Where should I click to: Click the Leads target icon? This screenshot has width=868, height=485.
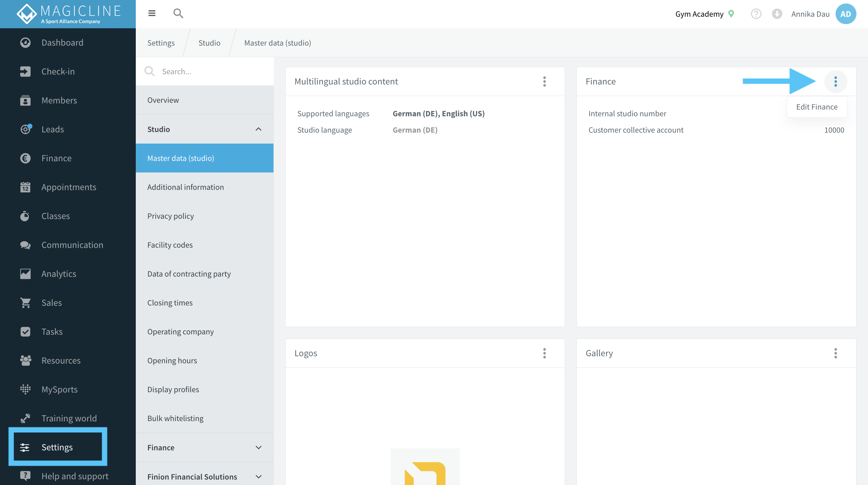[26, 129]
